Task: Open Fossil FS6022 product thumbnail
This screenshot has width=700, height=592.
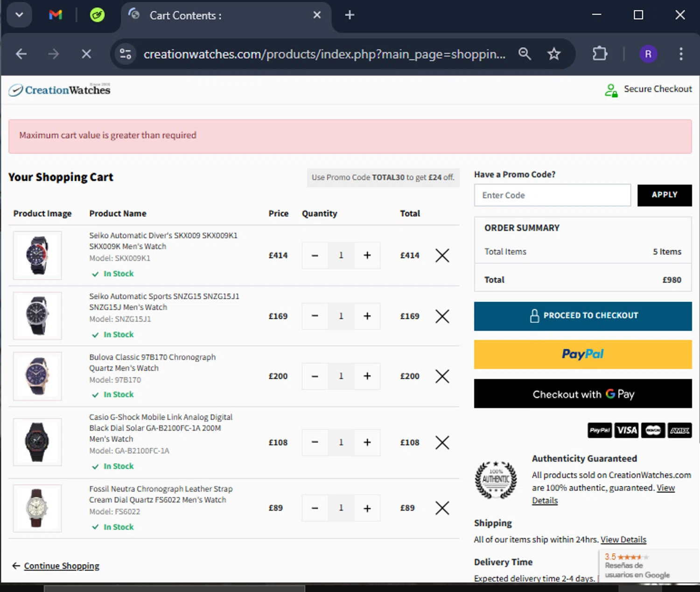Action: [x=37, y=508]
